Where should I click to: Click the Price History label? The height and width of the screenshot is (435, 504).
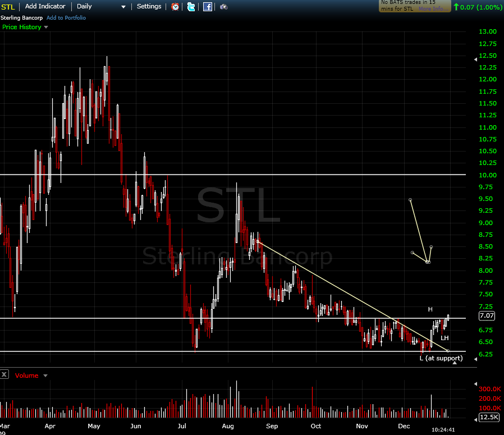pyautogui.click(x=21, y=27)
